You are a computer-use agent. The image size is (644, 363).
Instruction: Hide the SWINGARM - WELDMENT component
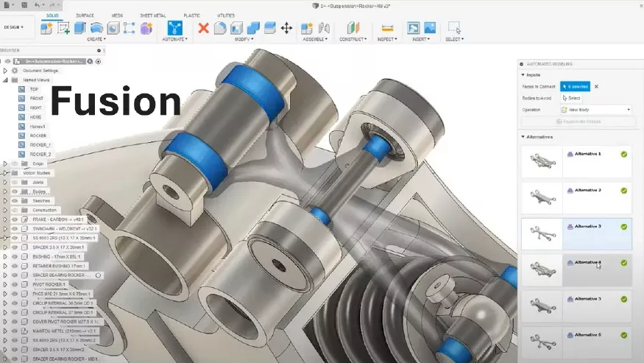click(x=15, y=229)
